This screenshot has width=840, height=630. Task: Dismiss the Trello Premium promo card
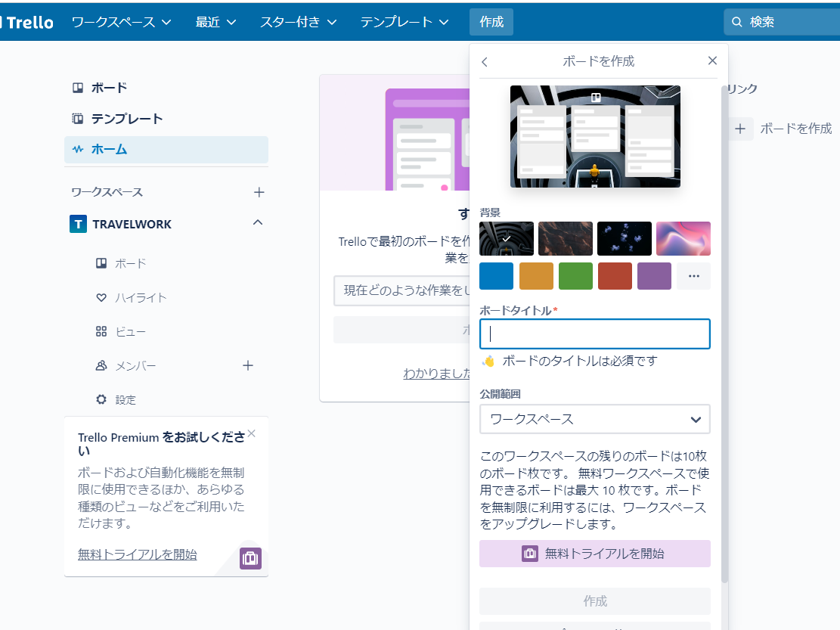(x=252, y=433)
